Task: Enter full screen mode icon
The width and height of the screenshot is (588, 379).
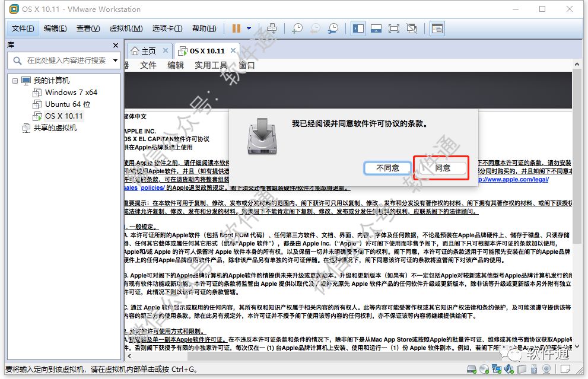Action: (394, 28)
